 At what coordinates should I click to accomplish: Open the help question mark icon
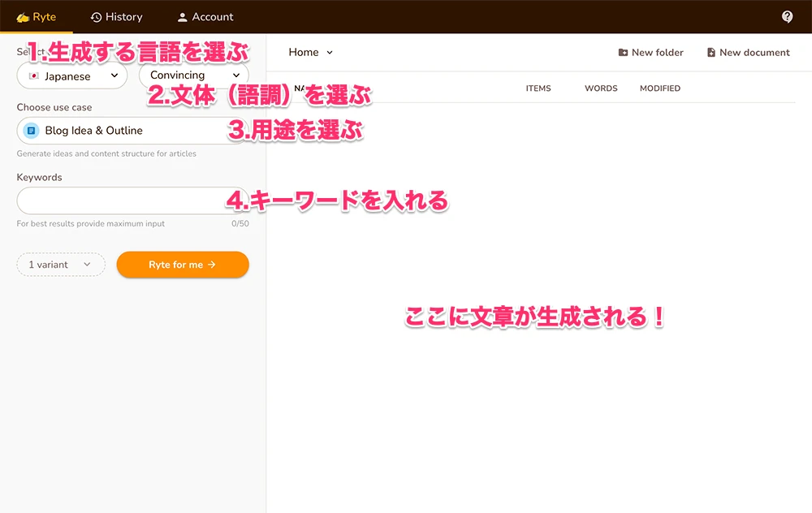click(787, 16)
